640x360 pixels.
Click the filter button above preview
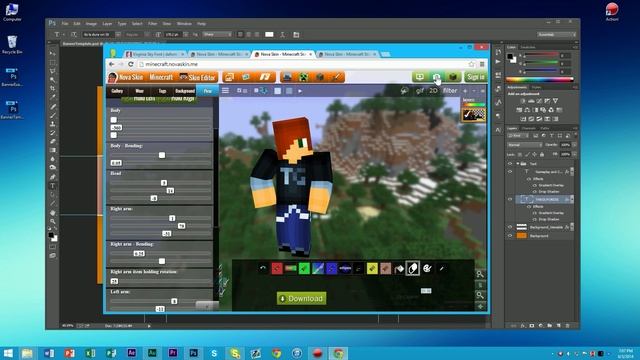click(x=450, y=91)
